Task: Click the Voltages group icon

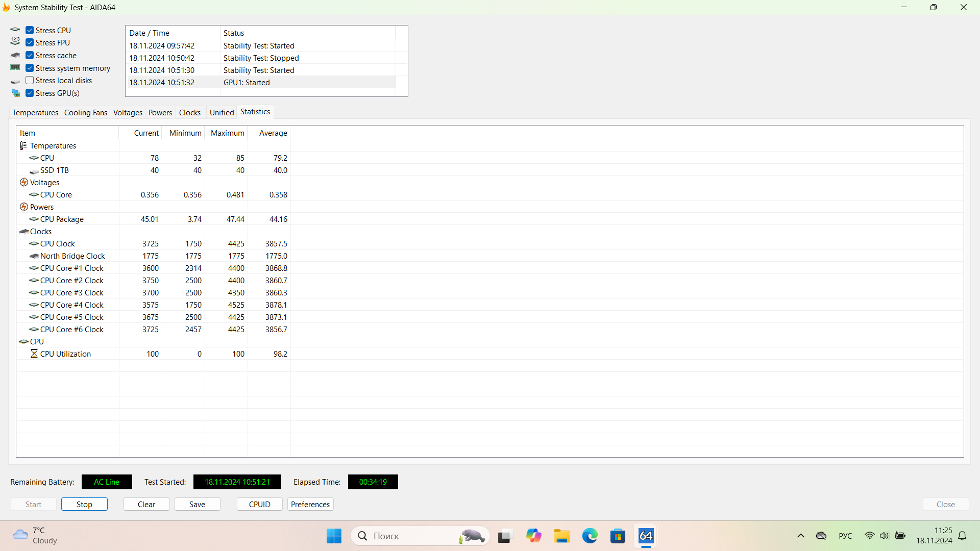Action: tap(23, 183)
